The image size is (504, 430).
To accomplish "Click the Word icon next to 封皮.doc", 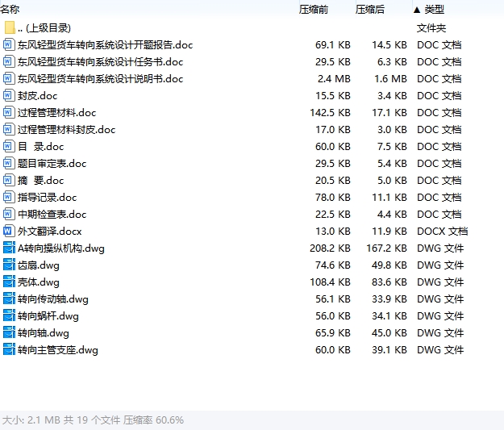I will pos(9,95).
